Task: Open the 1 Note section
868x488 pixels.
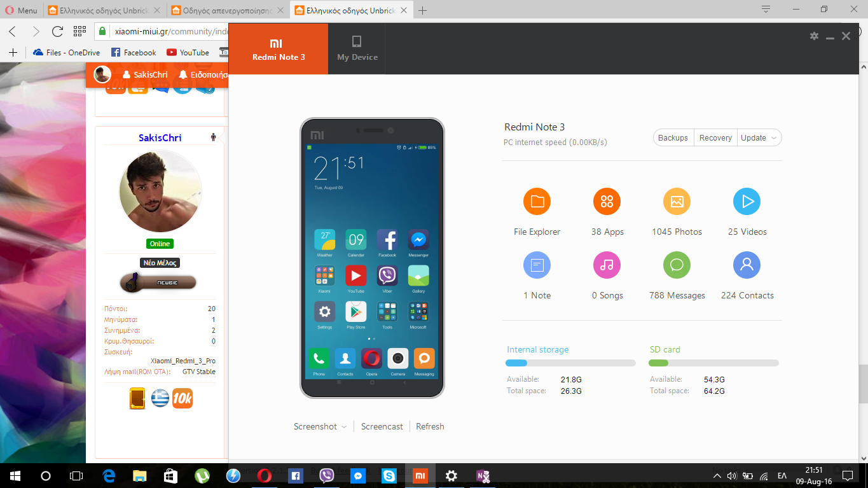Action: pyautogui.click(x=537, y=265)
